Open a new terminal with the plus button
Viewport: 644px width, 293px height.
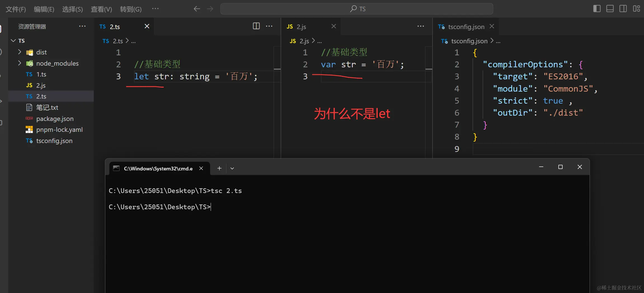pyautogui.click(x=219, y=168)
